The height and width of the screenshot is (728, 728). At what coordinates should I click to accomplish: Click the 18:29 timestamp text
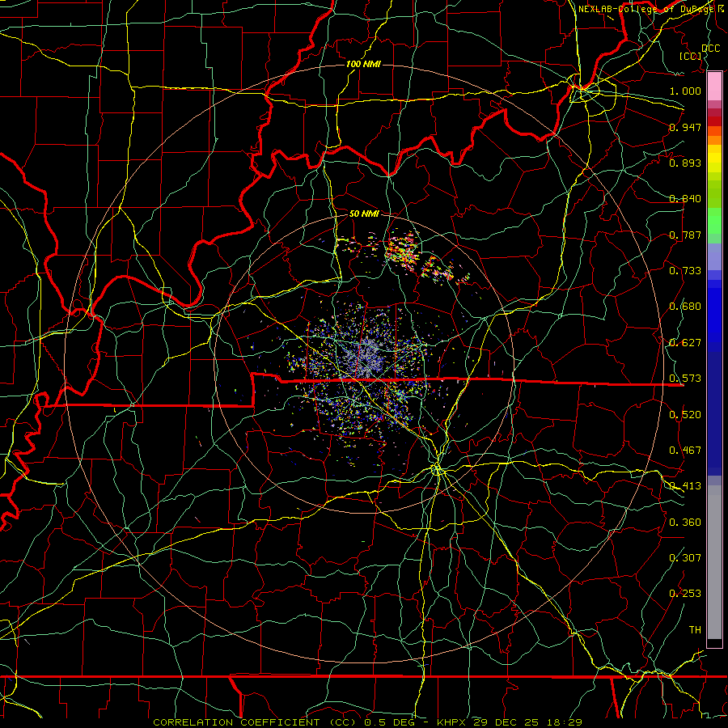point(564,722)
